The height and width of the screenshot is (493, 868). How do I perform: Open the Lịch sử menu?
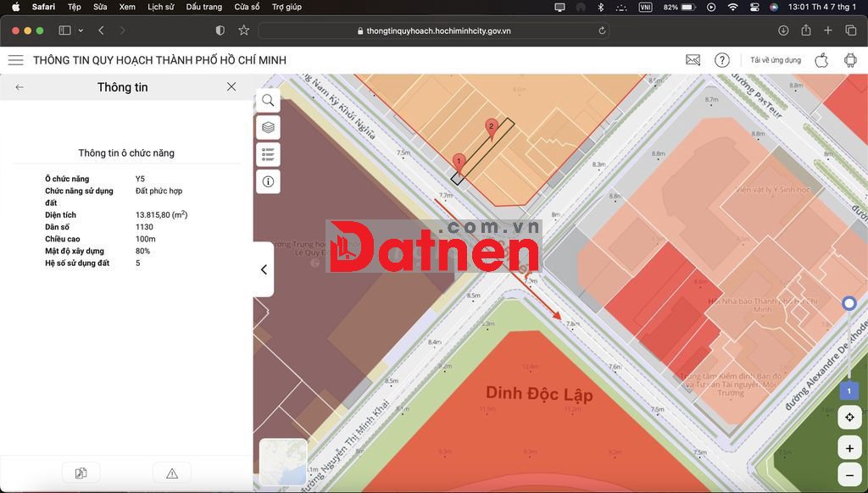(x=160, y=7)
